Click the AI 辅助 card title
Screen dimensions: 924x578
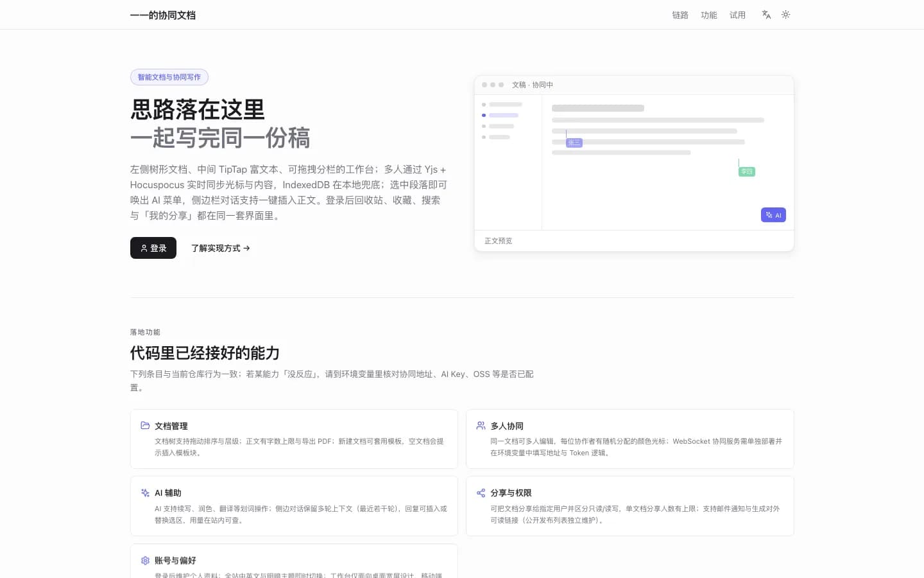(168, 493)
